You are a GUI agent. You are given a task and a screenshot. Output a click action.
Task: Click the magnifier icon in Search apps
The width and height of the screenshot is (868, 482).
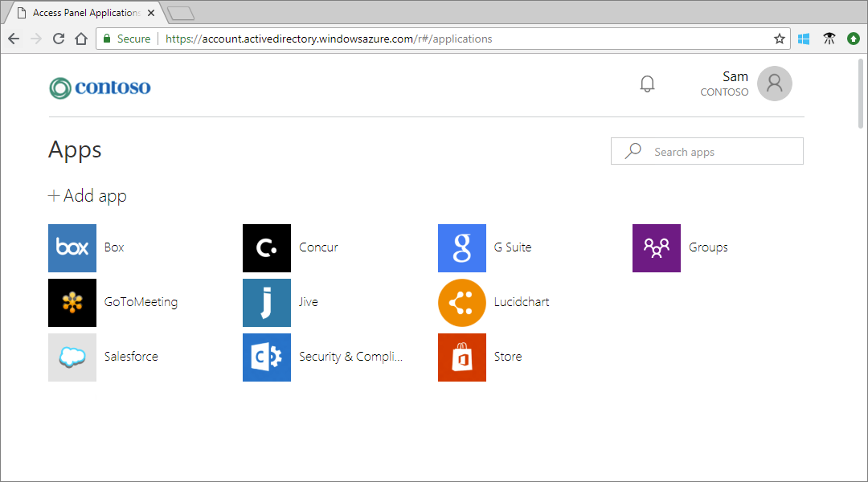pos(633,151)
